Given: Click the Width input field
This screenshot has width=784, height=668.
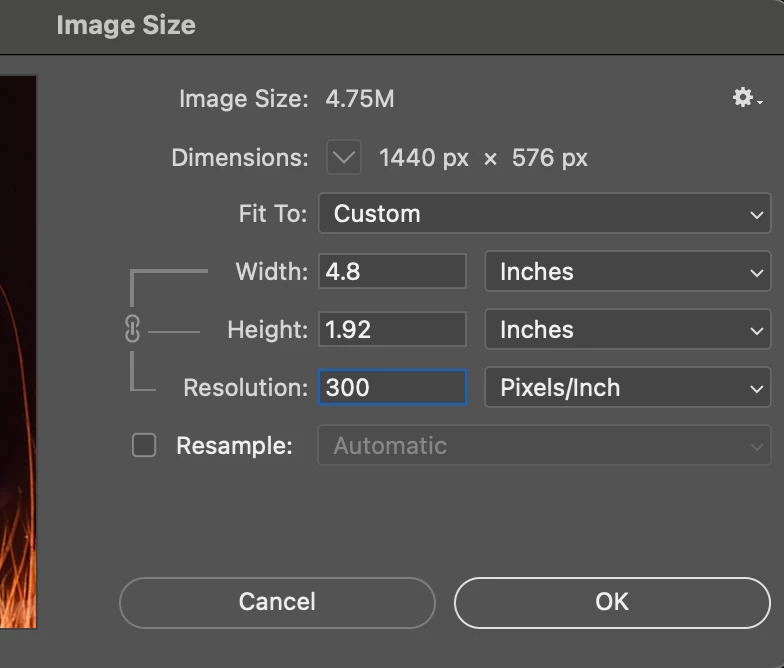Looking at the screenshot, I should pos(392,272).
